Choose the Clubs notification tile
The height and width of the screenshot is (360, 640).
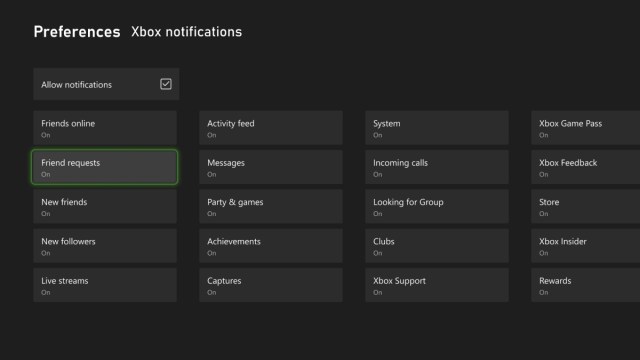pos(437,246)
